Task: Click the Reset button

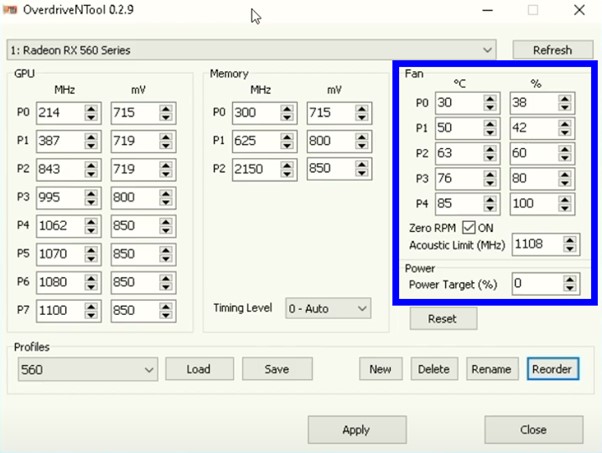Action: point(441,318)
